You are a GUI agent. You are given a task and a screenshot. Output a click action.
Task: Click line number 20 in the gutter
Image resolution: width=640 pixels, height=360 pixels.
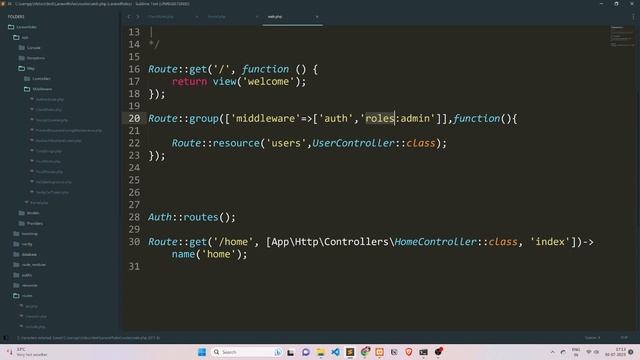(x=134, y=118)
